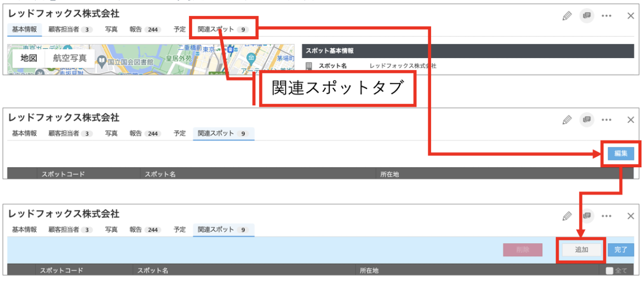Switch to 写真 tab in the panel with 編集 button
The image size is (644, 284).
(111, 134)
